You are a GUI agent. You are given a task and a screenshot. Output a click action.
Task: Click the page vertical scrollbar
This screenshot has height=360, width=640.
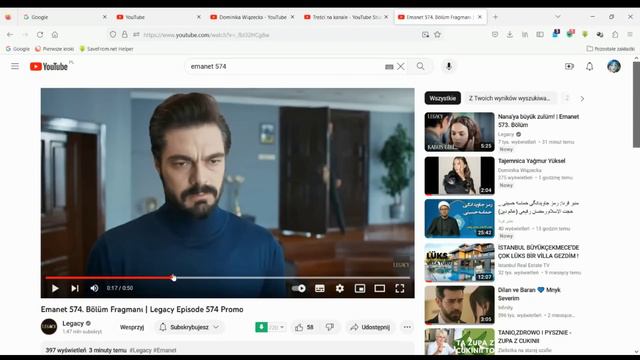636,104
